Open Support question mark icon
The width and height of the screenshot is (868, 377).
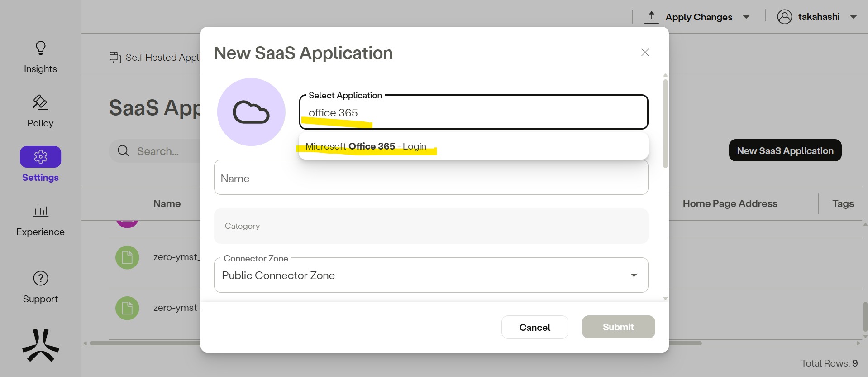click(x=41, y=278)
